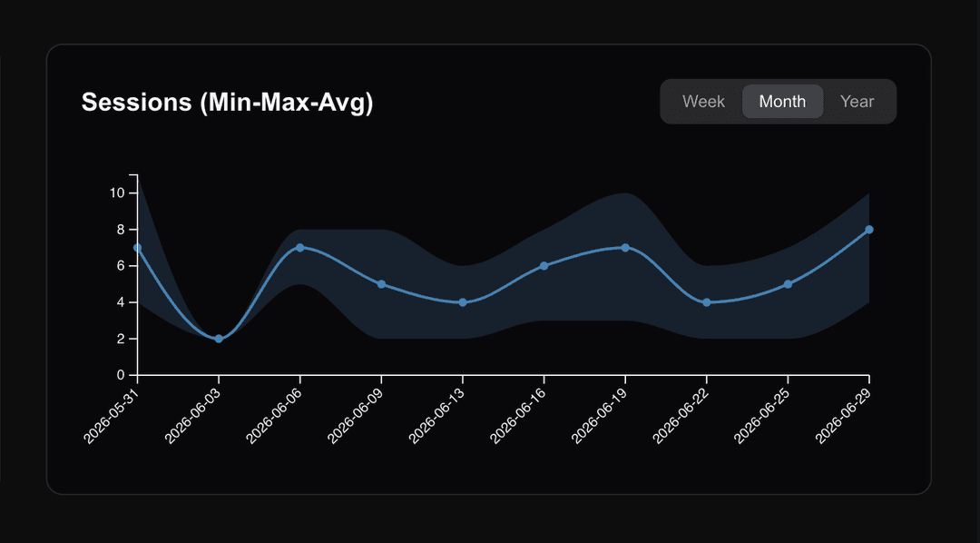Click the data point for 2026-06-25
The height and width of the screenshot is (543, 980).
(x=788, y=284)
